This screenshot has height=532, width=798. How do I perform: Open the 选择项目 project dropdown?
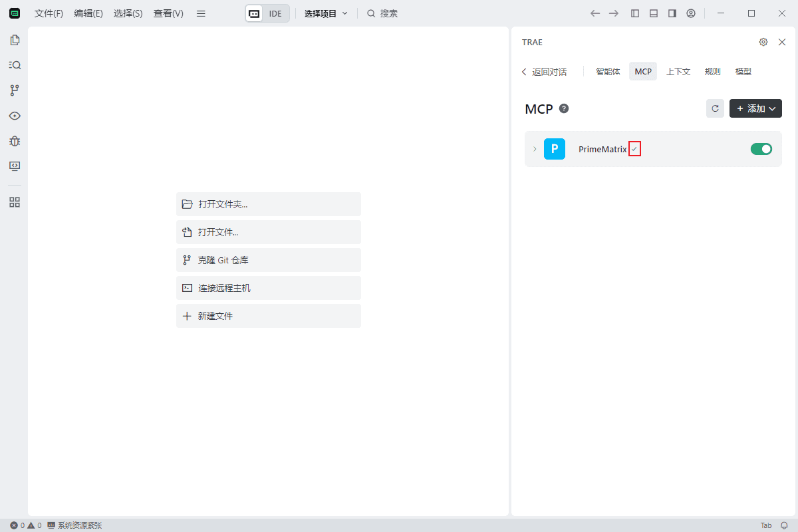pyautogui.click(x=326, y=13)
